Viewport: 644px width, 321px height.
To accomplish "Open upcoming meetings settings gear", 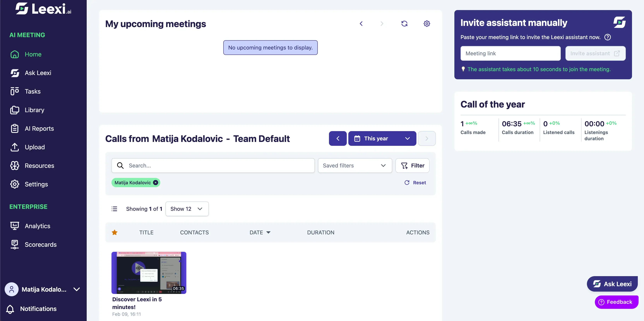I will [427, 23].
